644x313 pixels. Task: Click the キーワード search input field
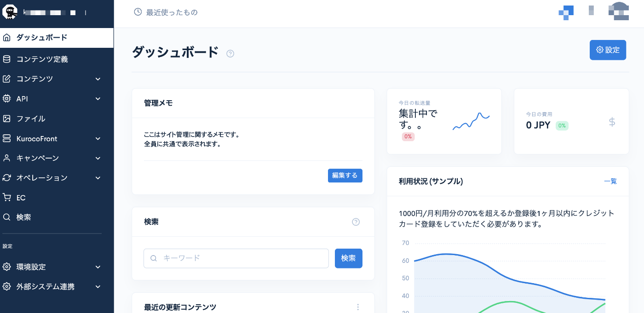pyautogui.click(x=236, y=258)
